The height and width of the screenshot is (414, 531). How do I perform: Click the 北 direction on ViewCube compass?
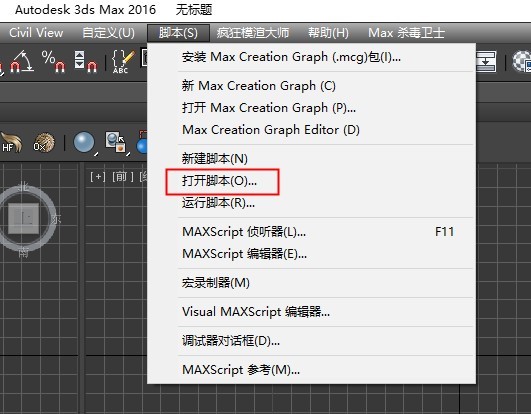click(23, 187)
